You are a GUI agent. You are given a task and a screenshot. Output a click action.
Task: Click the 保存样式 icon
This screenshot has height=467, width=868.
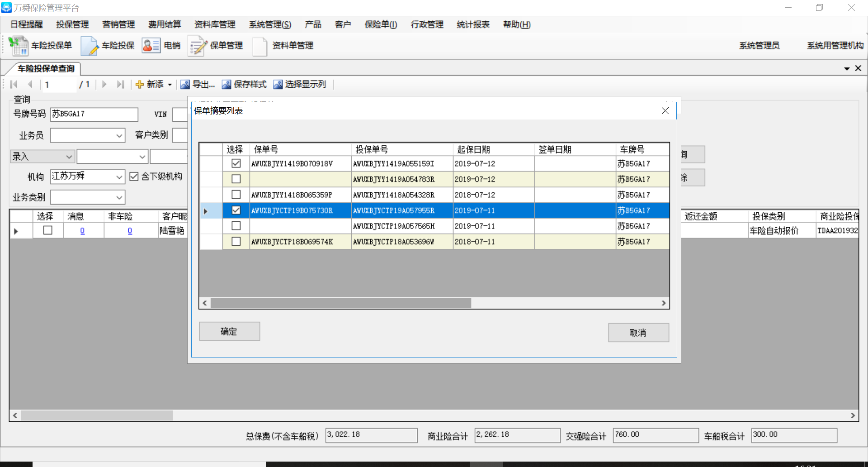pos(226,85)
